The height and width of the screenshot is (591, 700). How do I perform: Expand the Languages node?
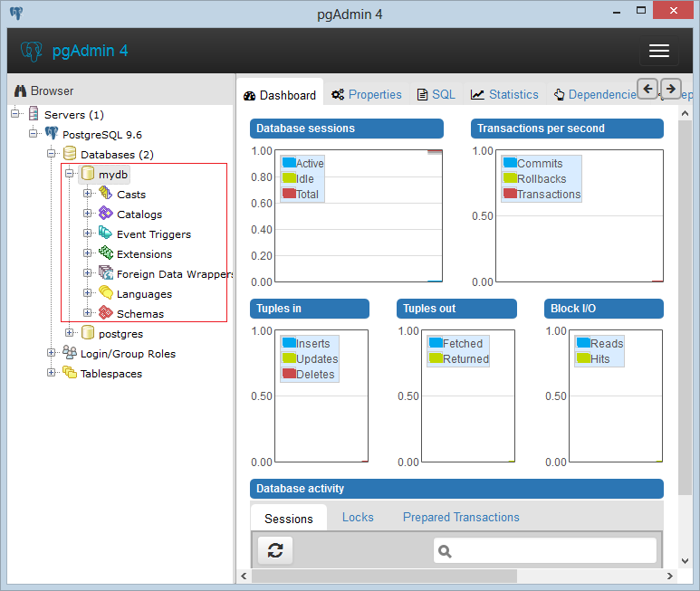point(88,292)
